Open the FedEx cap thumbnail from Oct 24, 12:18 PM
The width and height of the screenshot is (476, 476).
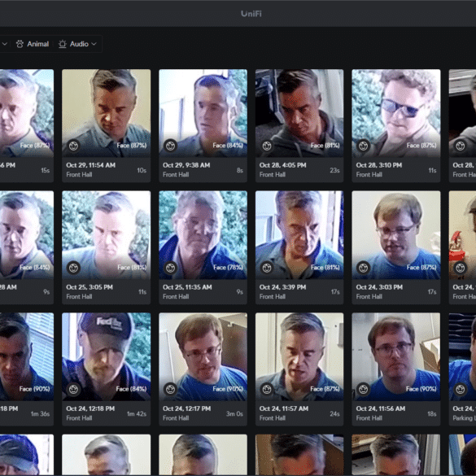[107, 356]
